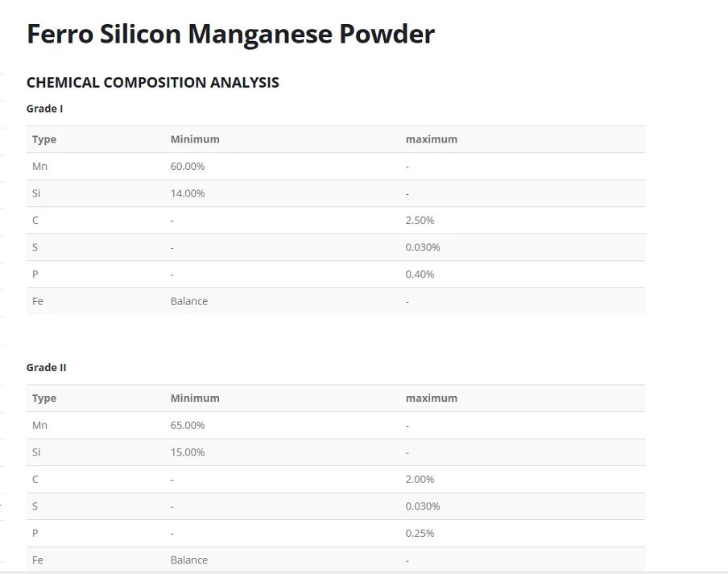The width and height of the screenshot is (728, 574).
Task: Select Grade I Type column header
Action: pos(44,139)
